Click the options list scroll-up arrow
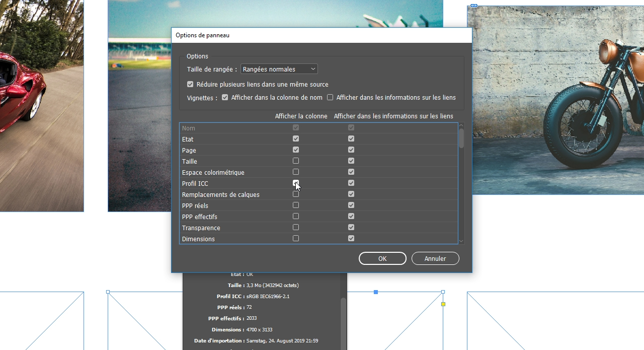Screen dimensions: 644x350 click(461, 125)
